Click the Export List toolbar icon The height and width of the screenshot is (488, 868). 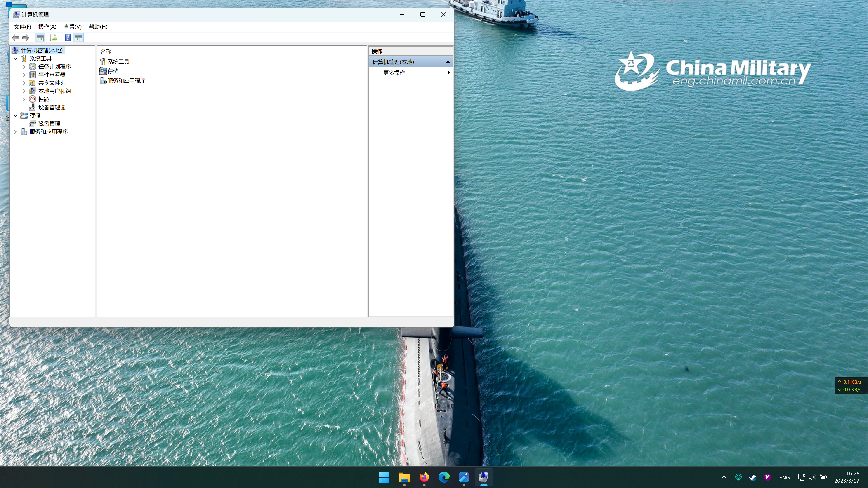point(53,38)
